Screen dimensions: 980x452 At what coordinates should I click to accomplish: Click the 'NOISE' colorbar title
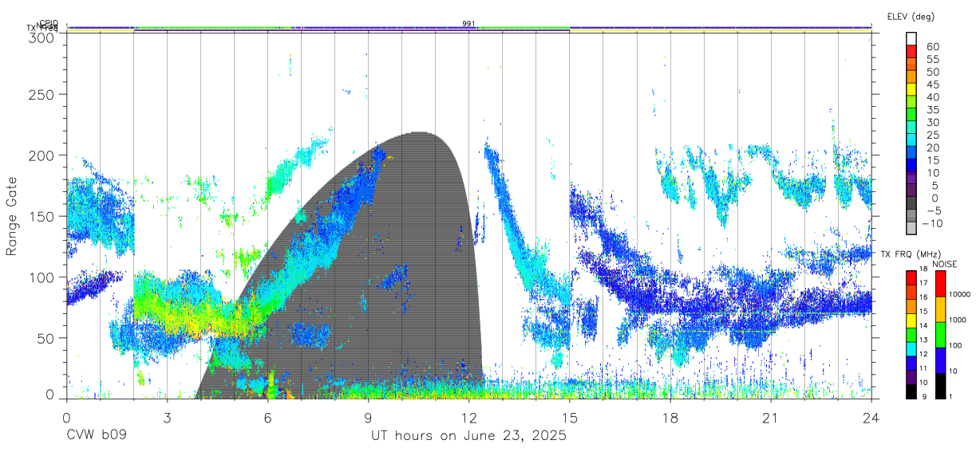(944, 265)
